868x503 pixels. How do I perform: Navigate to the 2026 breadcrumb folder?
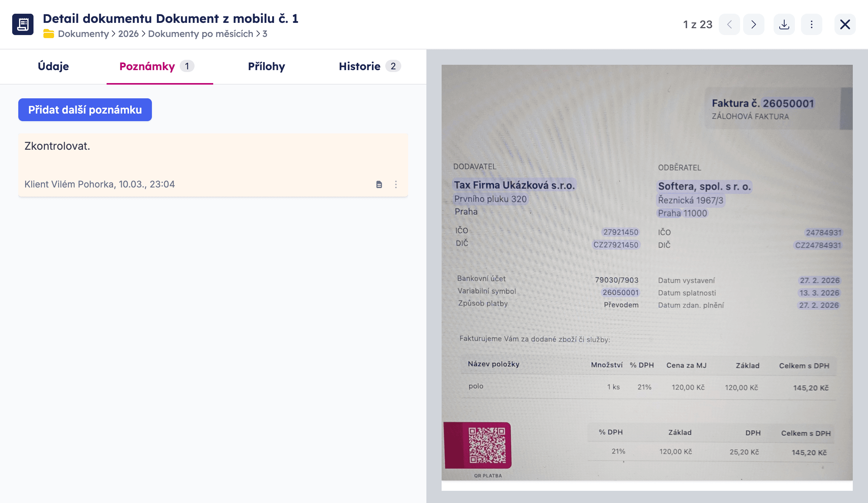coord(128,34)
